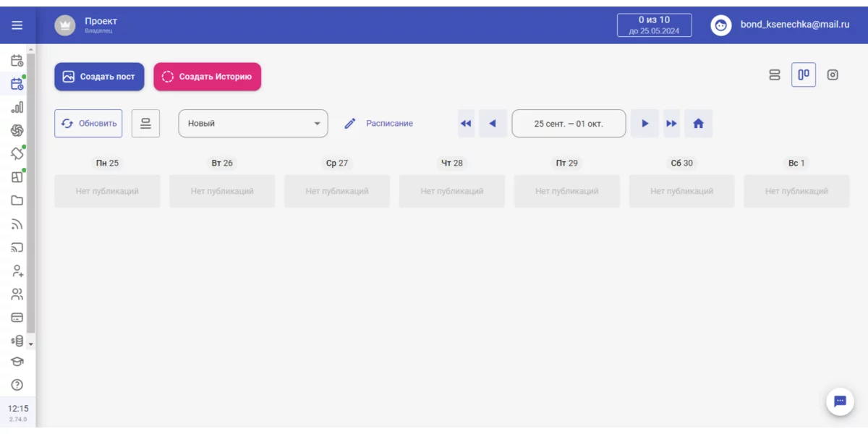The height and width of the screenshot is (434, 868).
Task: Switch to column view layout icon
Action: [x=804, y=75]
